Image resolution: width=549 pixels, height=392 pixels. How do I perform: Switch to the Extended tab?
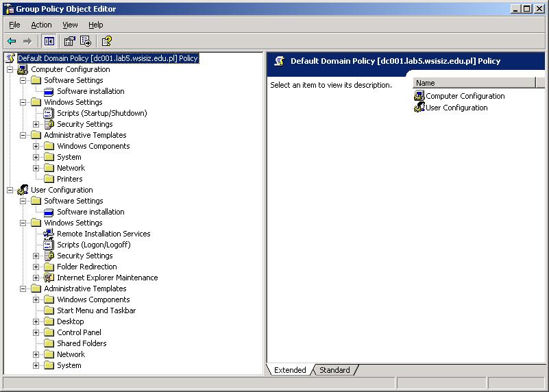point(290,370)
